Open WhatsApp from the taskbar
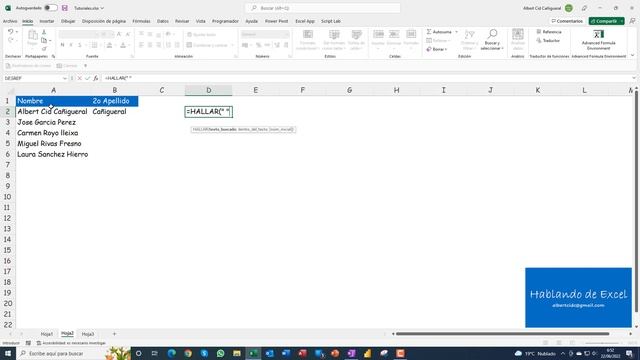Viewport: 640px width, 360px height. [x=221, y=353]
